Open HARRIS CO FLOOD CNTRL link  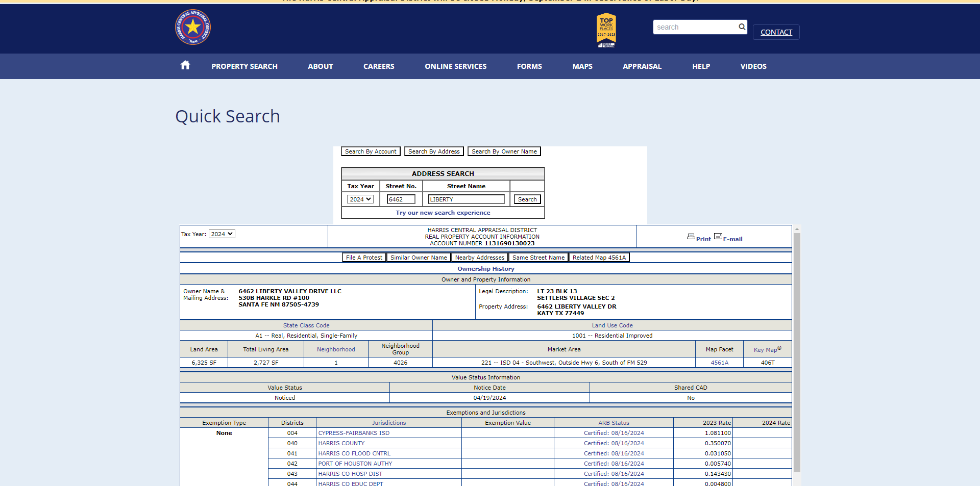pos(354,453)
